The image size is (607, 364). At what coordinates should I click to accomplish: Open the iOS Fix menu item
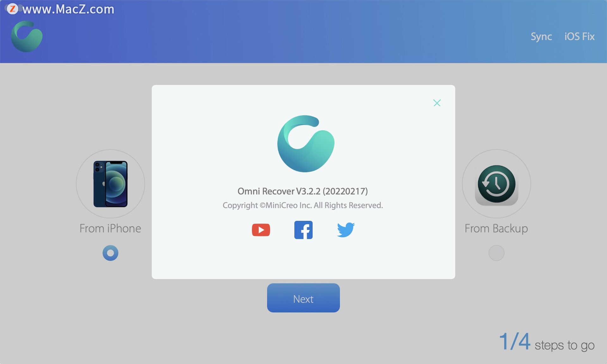579,37
